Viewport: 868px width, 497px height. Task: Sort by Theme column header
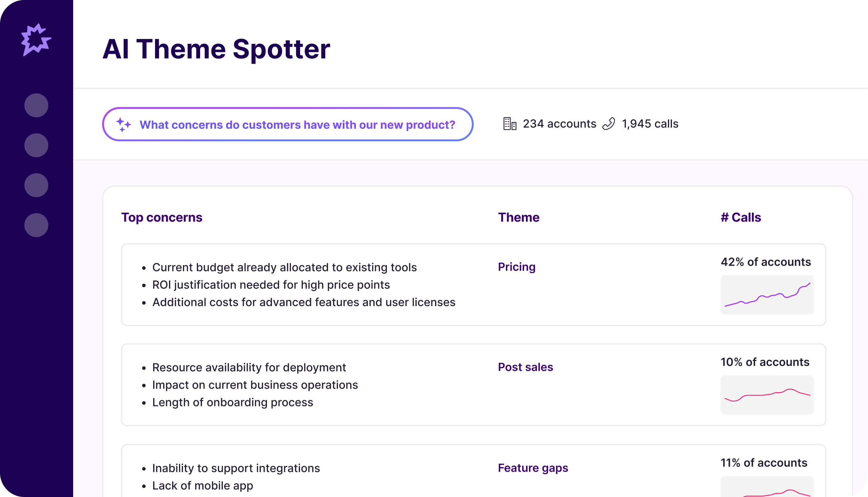pos(518,218)
